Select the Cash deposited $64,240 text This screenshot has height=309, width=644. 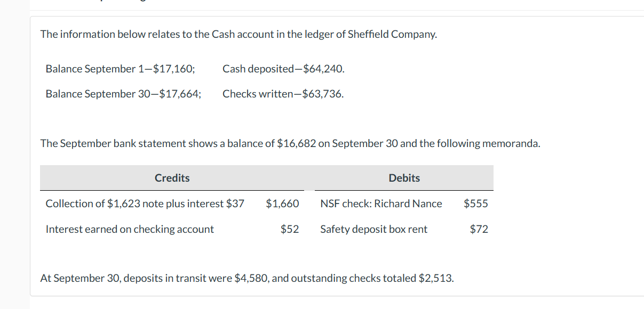point(283,69)
